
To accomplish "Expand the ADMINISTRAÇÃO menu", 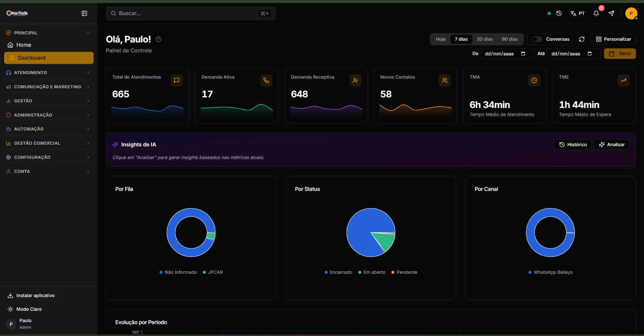I will [49, 115].
